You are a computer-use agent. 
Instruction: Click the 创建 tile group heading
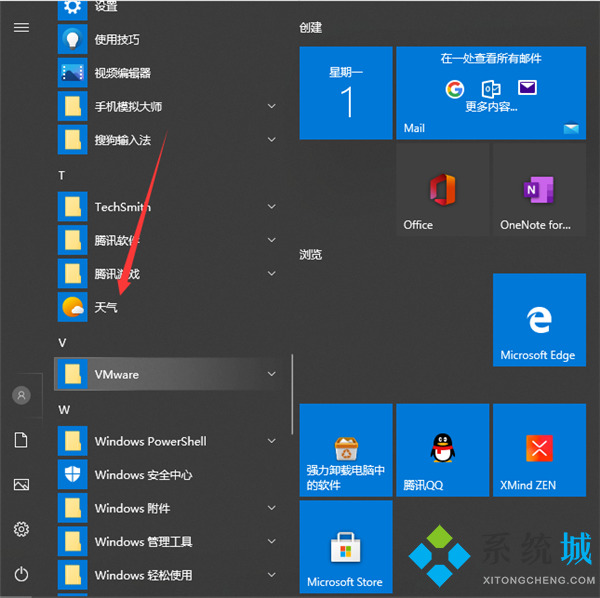coord(310,28)
